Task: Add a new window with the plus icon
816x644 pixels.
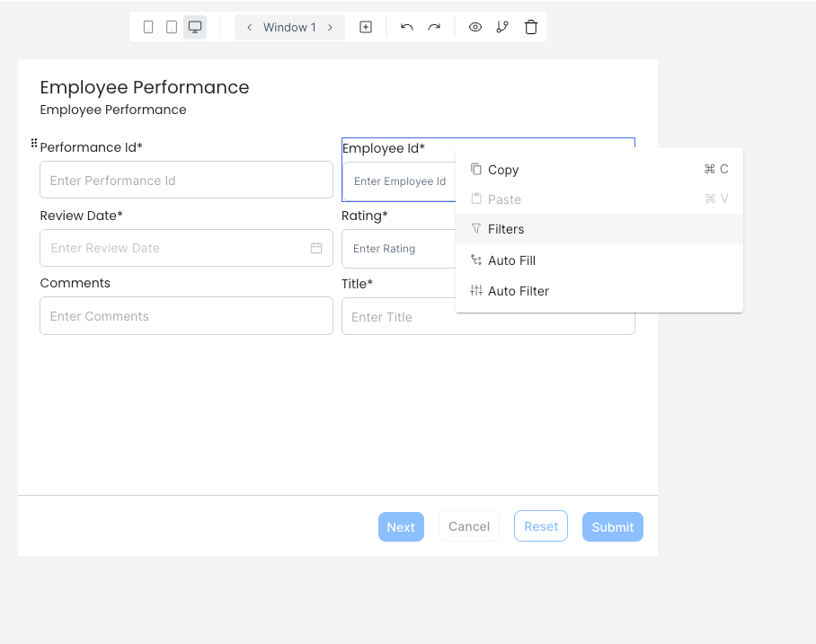Action: tap(366, 26)
